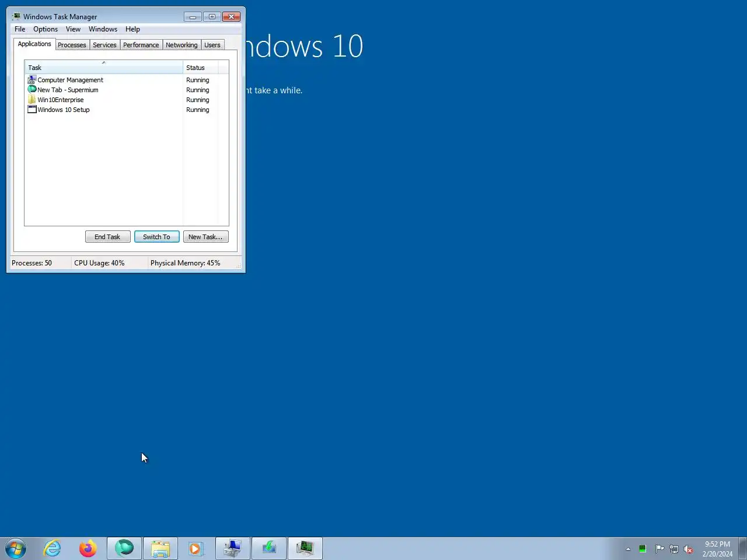Image resolution: width=747 pixels, height=560 pixels.
Task: Open network tray icon
Action: tap(674, 549)
